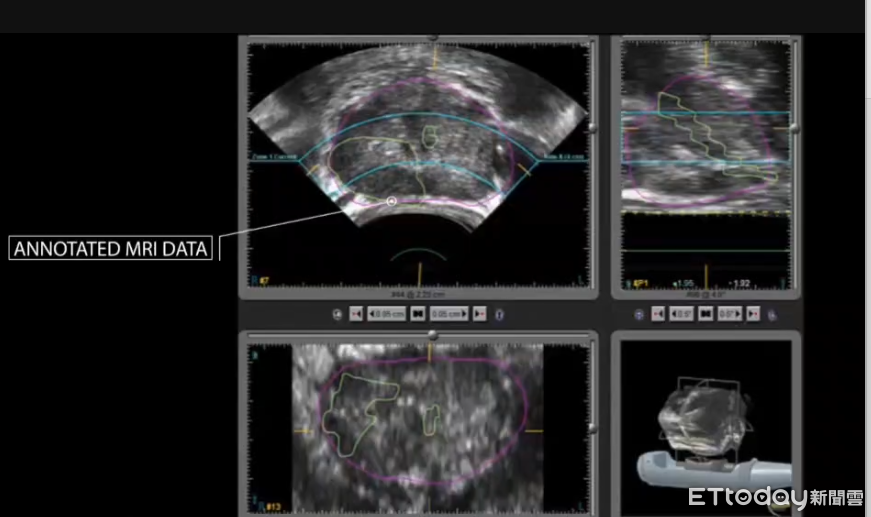Screen dimensions: 871x517
Task: Click round icon right of axial step controls
Action: pos(500,314)
